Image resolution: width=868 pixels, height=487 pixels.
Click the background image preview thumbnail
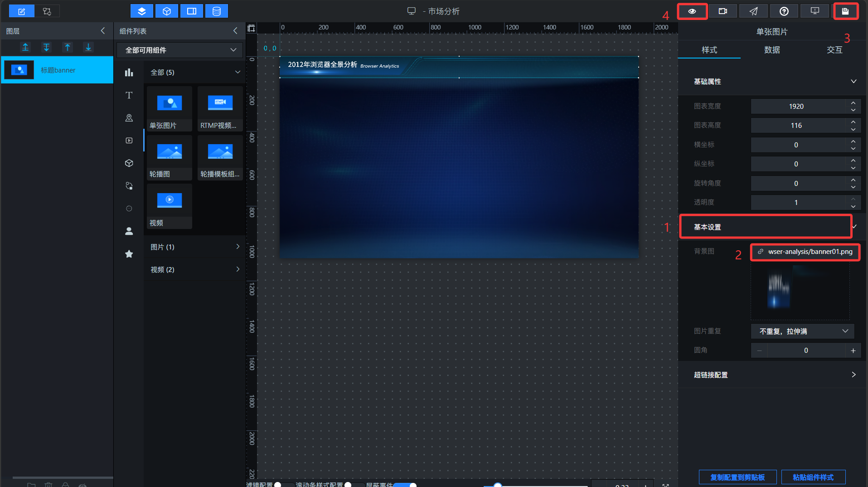pos(800,291)
